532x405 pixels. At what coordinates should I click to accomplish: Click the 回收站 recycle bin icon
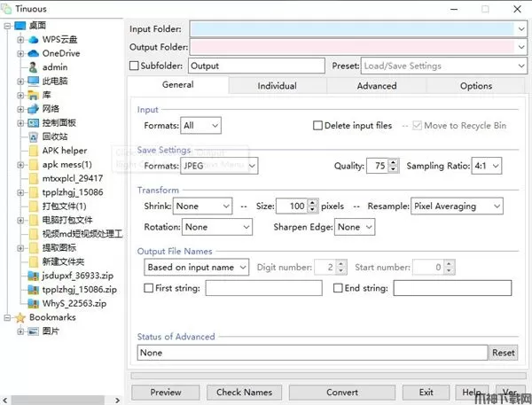[x=34, y=136]
